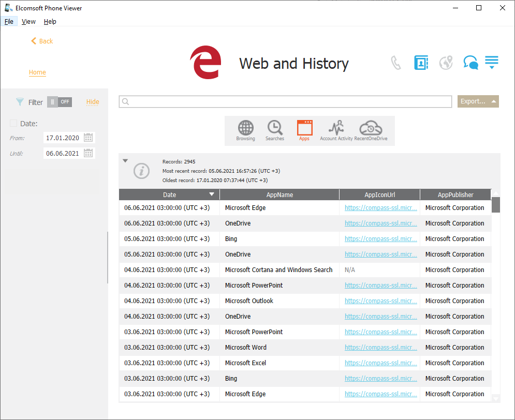Viewport: 515px width, 420px height.
Task: Open the Calls phone icon
Action: pos(396,63)
